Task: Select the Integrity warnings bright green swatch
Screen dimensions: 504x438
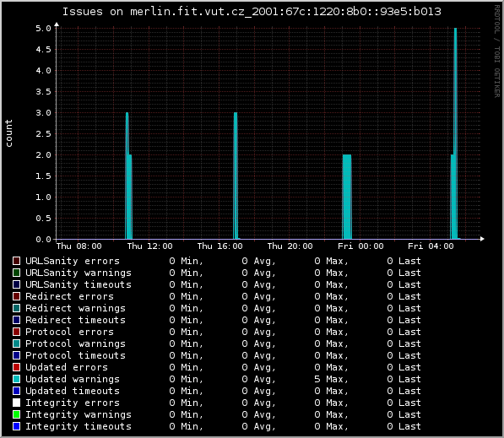Action: [16, 414]
